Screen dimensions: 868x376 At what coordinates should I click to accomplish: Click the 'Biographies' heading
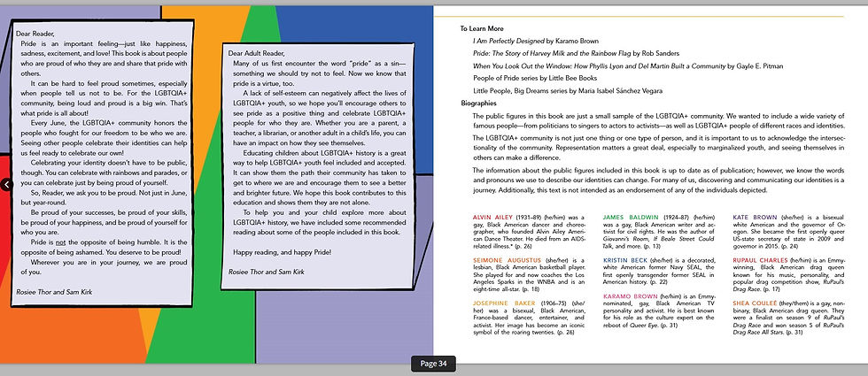(479, 104)
